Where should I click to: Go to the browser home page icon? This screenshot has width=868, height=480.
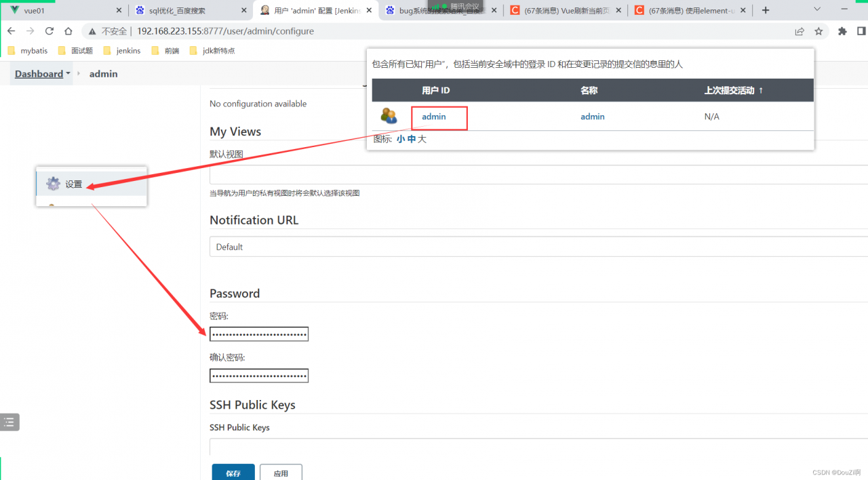(x=68, y=31)
